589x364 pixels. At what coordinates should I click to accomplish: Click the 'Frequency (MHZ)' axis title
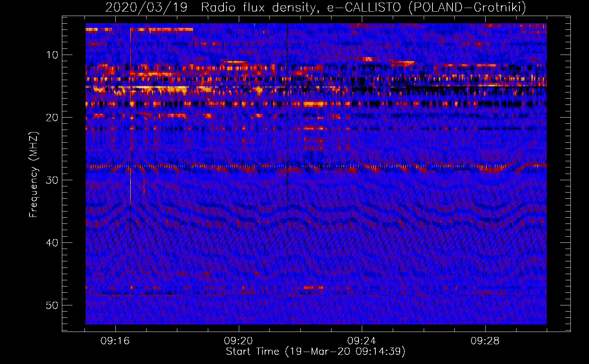tap(33, 174)
